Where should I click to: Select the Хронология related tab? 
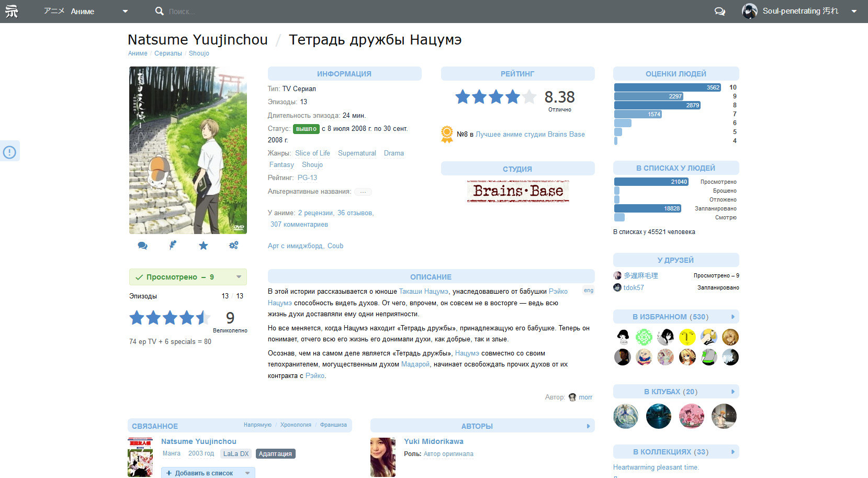coord(296,425)
